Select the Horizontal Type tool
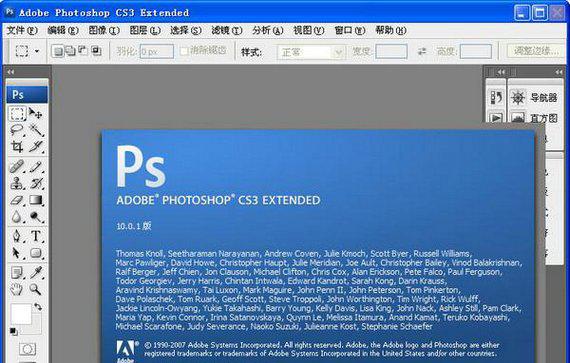Viewport: 570px width, 363px height. [36, 236]
